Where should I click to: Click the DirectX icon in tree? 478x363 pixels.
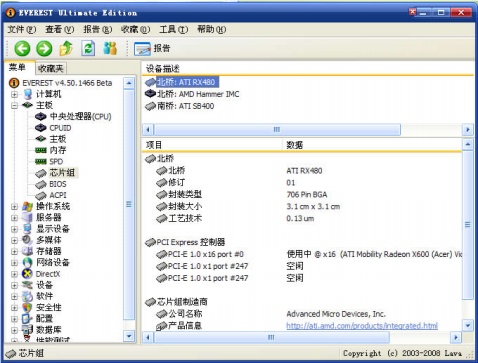[x=27, y=274]
